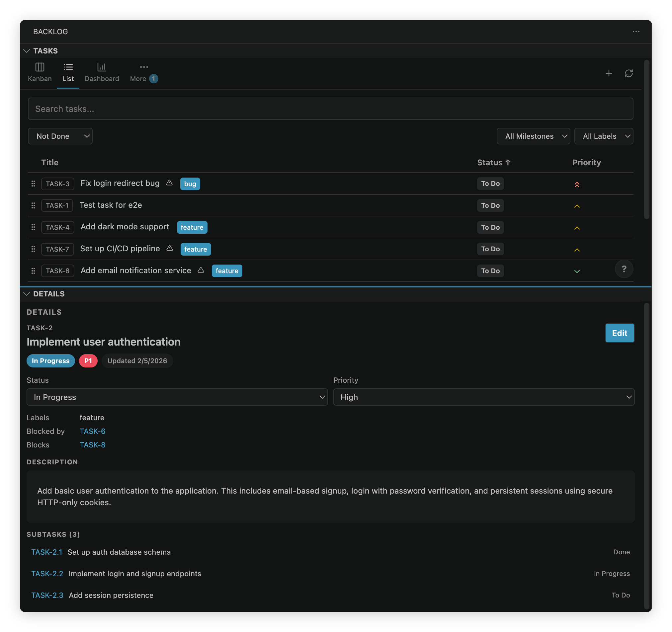The height and width of the screenshot is (632, 672).
Task: Click priority arrow icon for TASK-4
Action: coord(577,228)
